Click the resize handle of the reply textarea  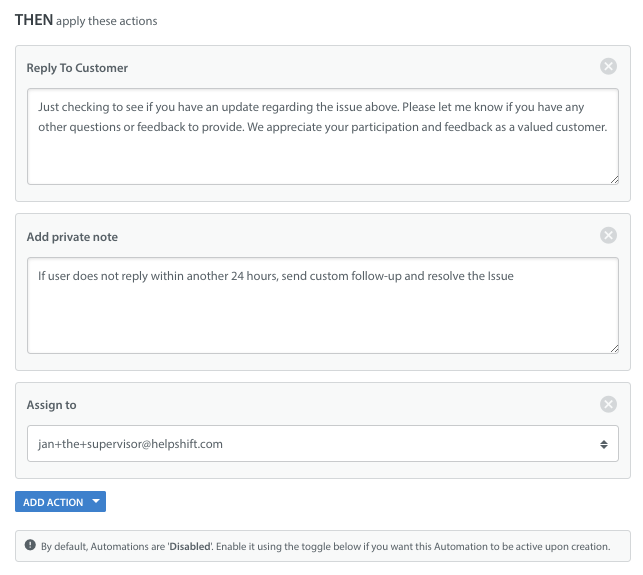point(613,179)
